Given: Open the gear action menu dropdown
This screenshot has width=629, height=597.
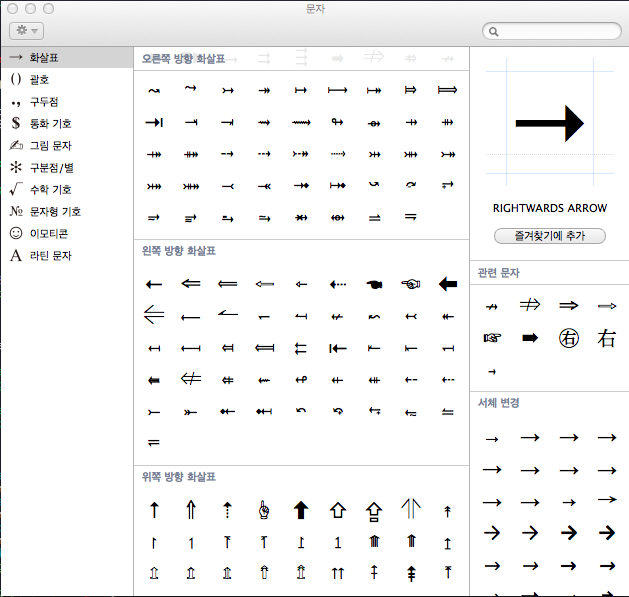Looking at the screenshot, I should pos(26,30).
